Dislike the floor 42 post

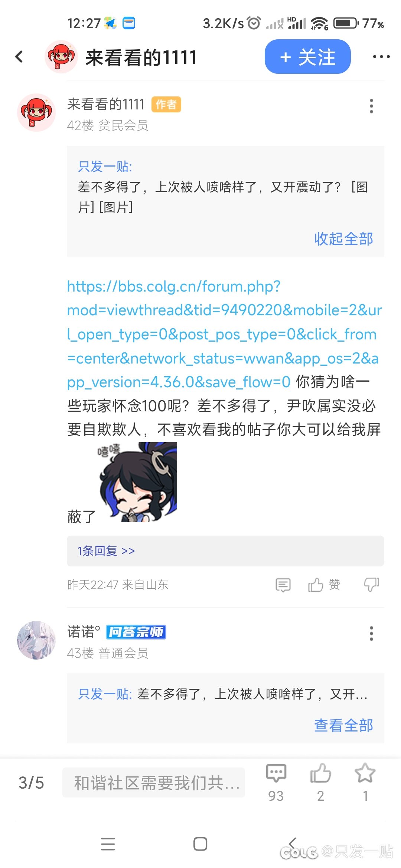click(x=371, y=585)
